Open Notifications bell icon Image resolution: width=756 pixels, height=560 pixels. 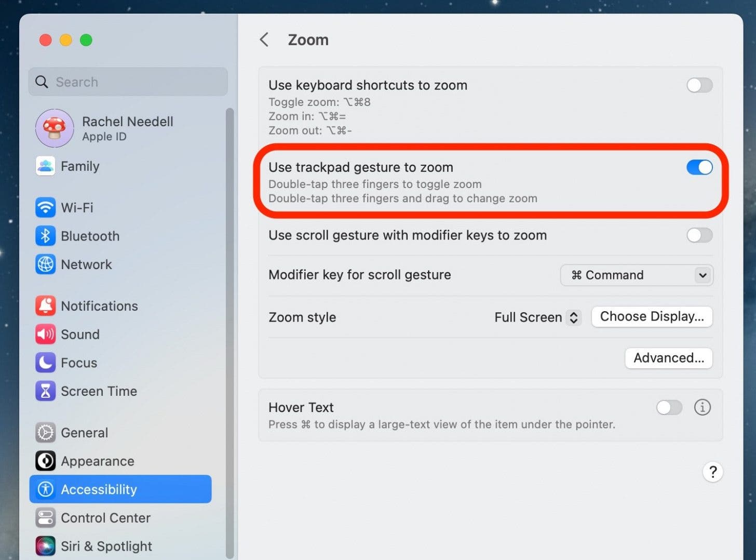(46, 306)
